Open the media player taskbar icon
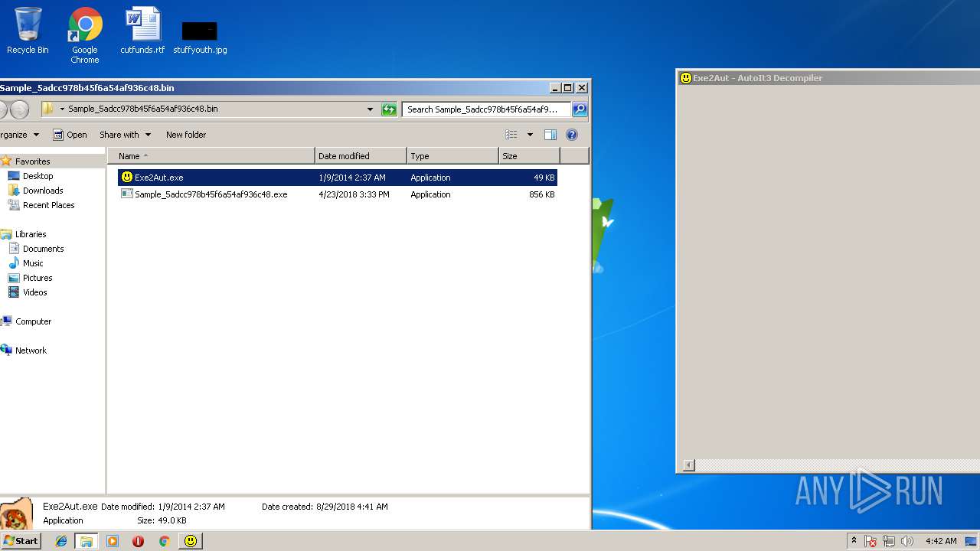Image resolution: width=980 pixels, height=551 pixels. (x=113, y=541)
